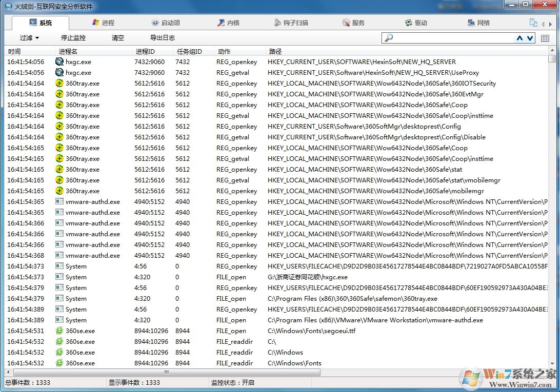560x392 pixels.
Task: Switch to the 进程 tab
Action: pyautogui.click(x=103, y=23)
